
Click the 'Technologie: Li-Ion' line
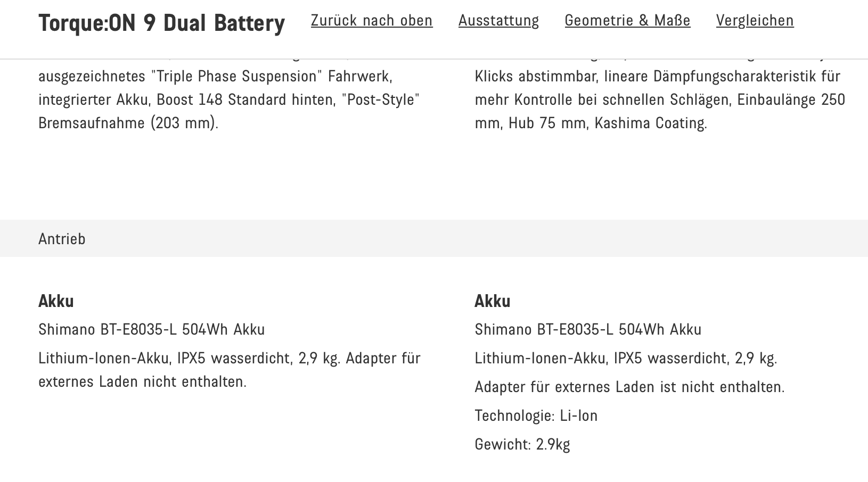tap(536, 416)
